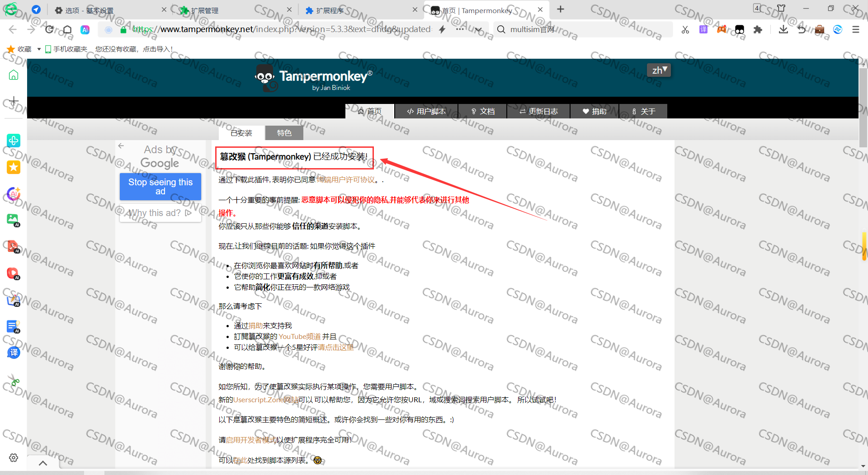The height and width of the screenshot is (475, 868).
Task: Click the green lock site security icon
Action: pos(123,29)
